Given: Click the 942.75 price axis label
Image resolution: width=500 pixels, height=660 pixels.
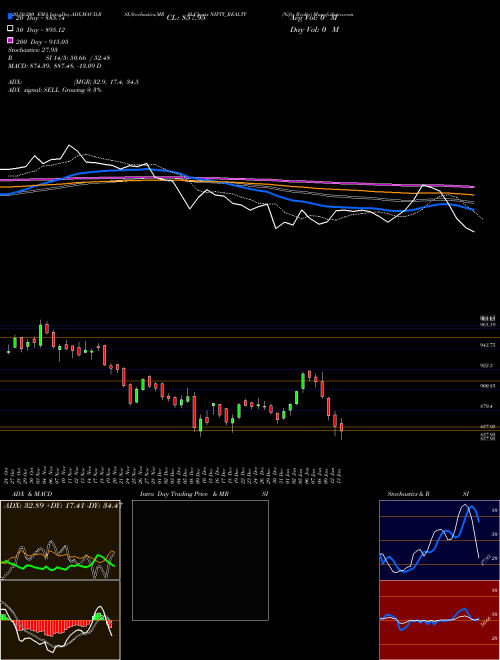Looking at the screenshot, I should 488,345.
